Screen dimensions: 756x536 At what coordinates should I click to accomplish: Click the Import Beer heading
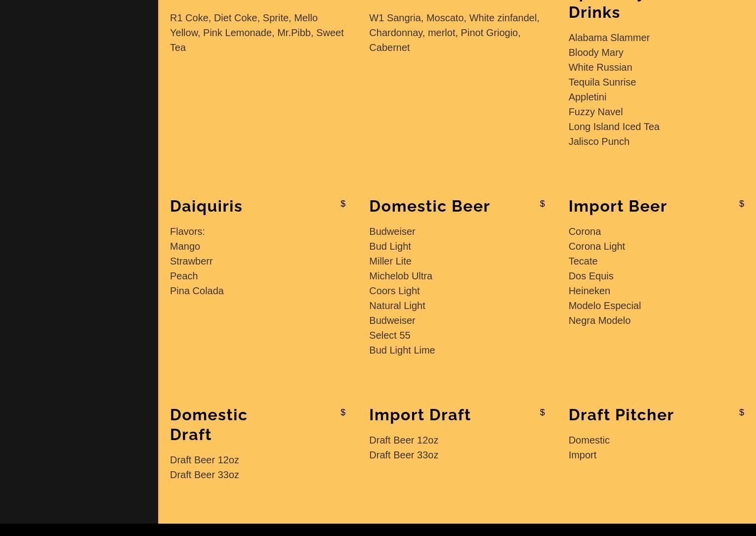click(x=618, y=206)
